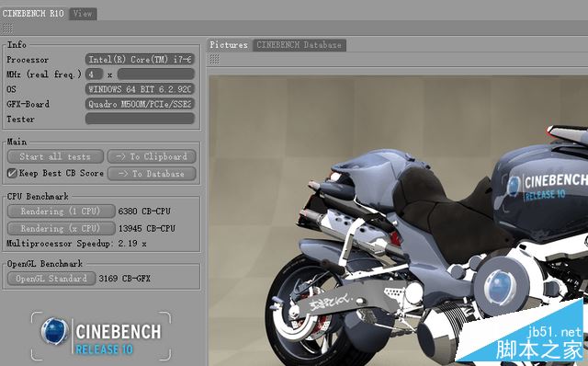Grab the top menu bar grip handle
Image resolution: width=588 pixels, height=366 pixels.
pyautogui.click(x=7, y=29)
